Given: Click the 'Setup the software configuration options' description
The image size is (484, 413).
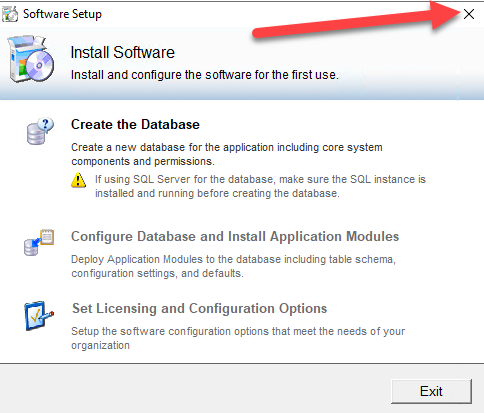Looking at the screenshot, I should click(x=238, y=338).
